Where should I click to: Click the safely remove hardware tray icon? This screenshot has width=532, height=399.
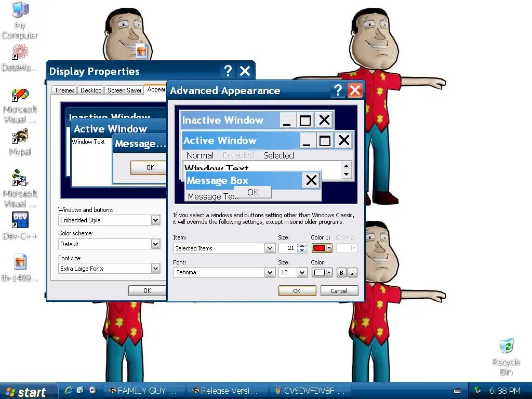click(478, 390)
